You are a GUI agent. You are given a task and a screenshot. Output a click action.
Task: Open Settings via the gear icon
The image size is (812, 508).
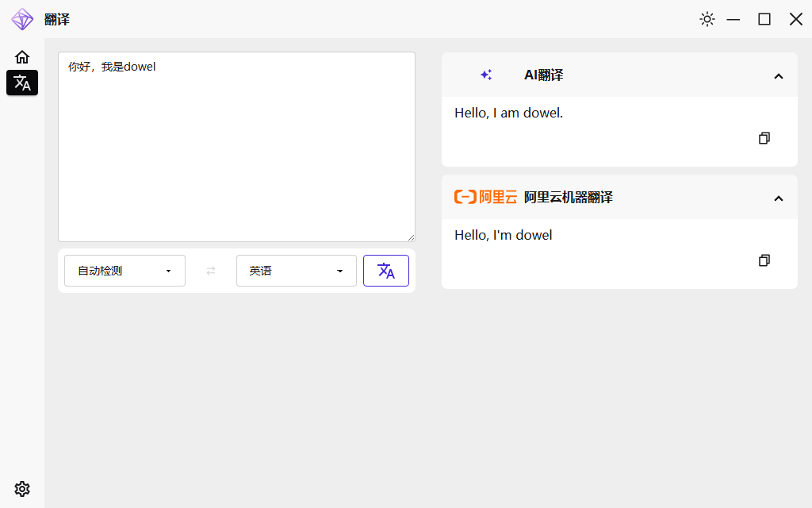21,488
